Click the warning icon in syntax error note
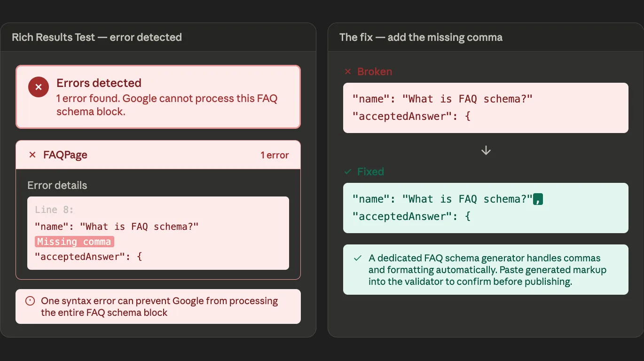This screenshot has height=361, width=644. [30, 301]
